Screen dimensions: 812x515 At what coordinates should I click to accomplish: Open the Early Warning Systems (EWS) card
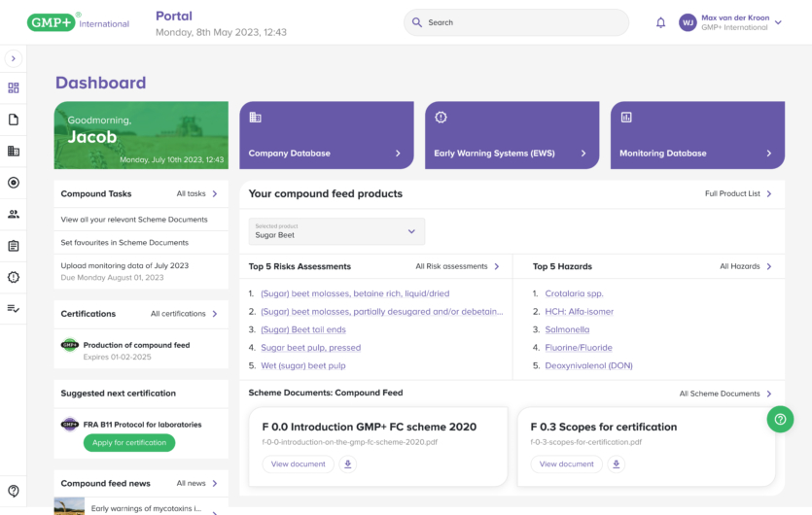click(x=512, y=135)
